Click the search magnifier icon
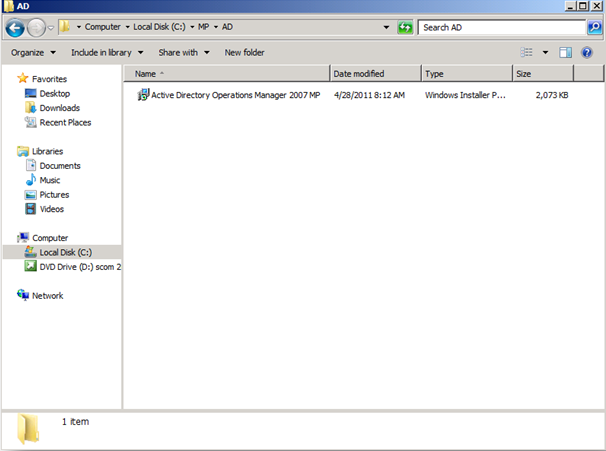 pyautogui.click(x=594, y=27)
